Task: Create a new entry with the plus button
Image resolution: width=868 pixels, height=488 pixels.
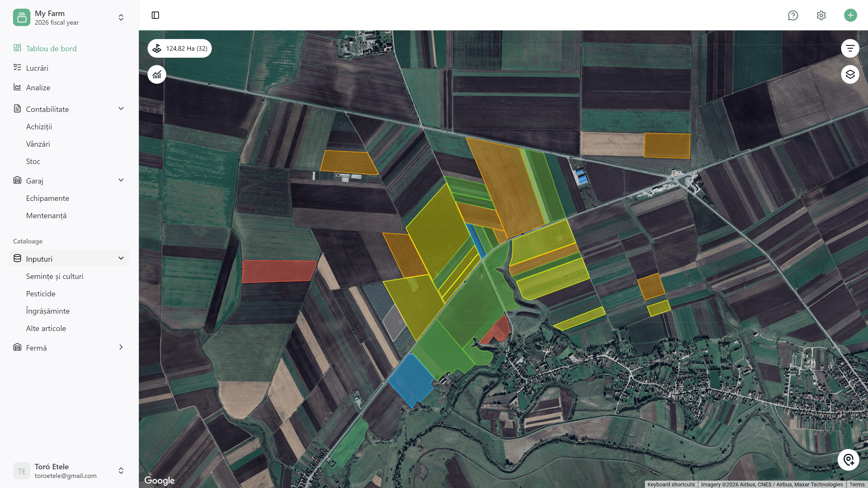Action: 850,15
